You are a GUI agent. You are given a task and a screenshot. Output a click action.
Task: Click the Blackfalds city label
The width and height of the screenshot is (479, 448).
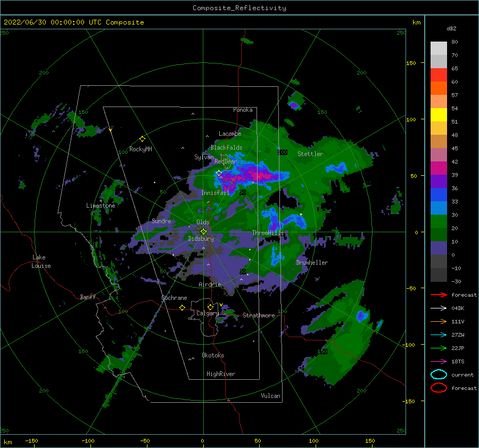226,148
